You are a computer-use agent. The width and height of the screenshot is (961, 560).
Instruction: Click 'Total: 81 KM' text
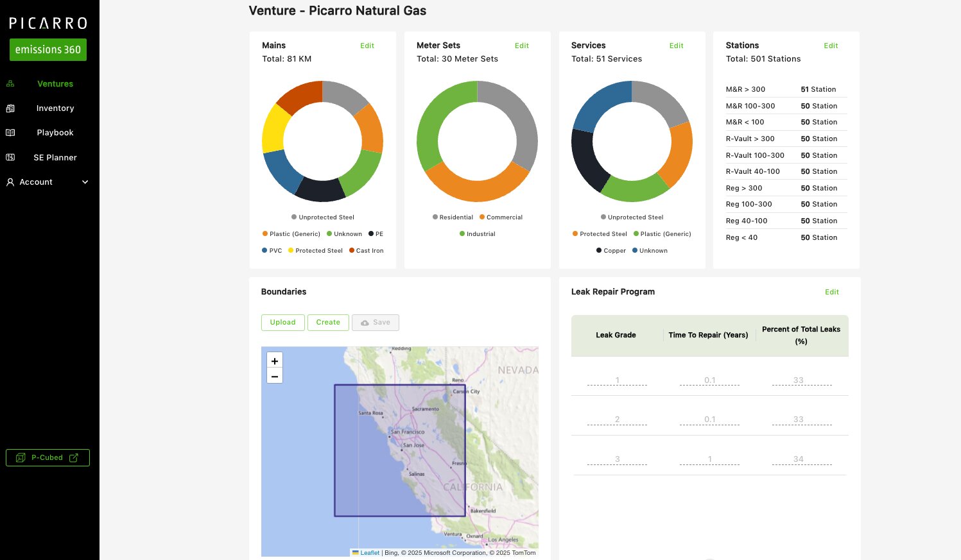(x=287, y=59)
